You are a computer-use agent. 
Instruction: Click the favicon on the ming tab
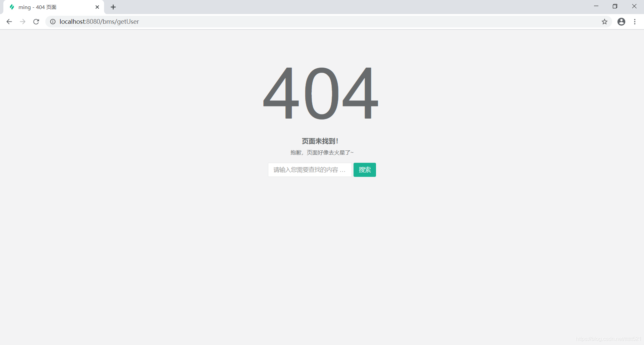(x=13, y=7)
